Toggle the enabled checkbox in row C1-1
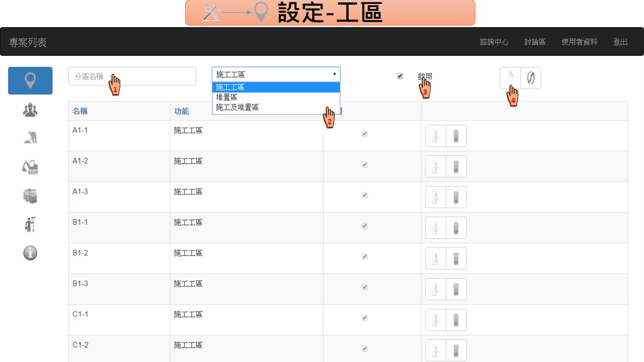 coord(365,318)
